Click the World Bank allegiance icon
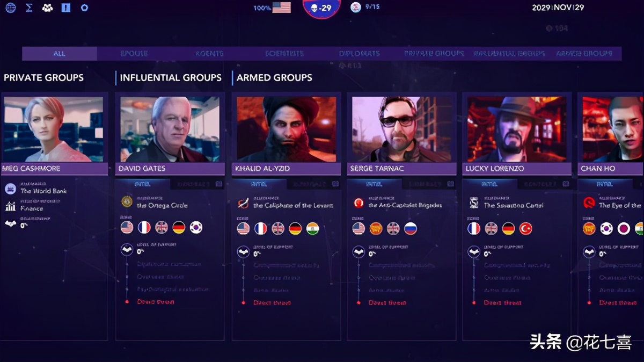The width and height of the screenshot is (644, 362). pos(11,189)
